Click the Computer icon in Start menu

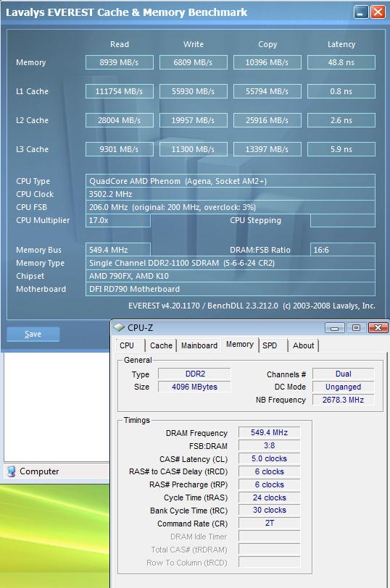point(12,471)
